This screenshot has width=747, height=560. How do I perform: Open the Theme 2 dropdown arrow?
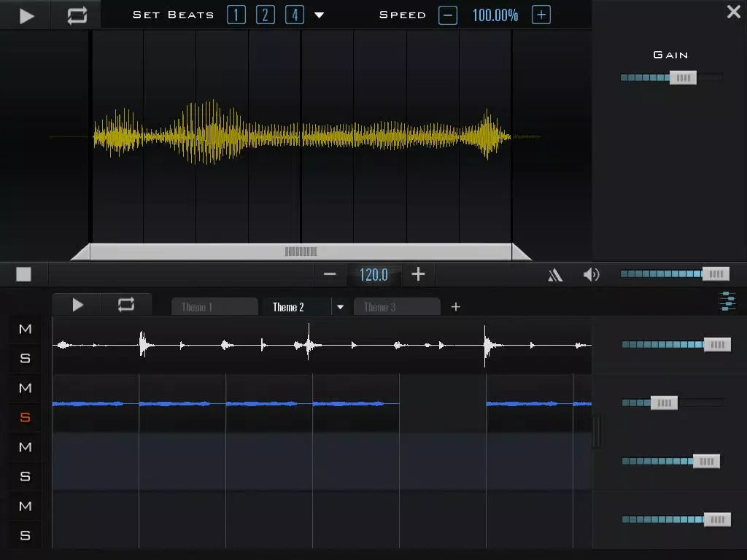click(x=340, y=307)
